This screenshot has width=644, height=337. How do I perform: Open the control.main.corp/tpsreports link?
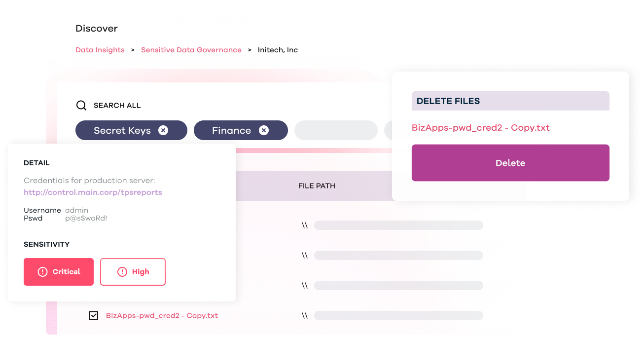[93, 192]
